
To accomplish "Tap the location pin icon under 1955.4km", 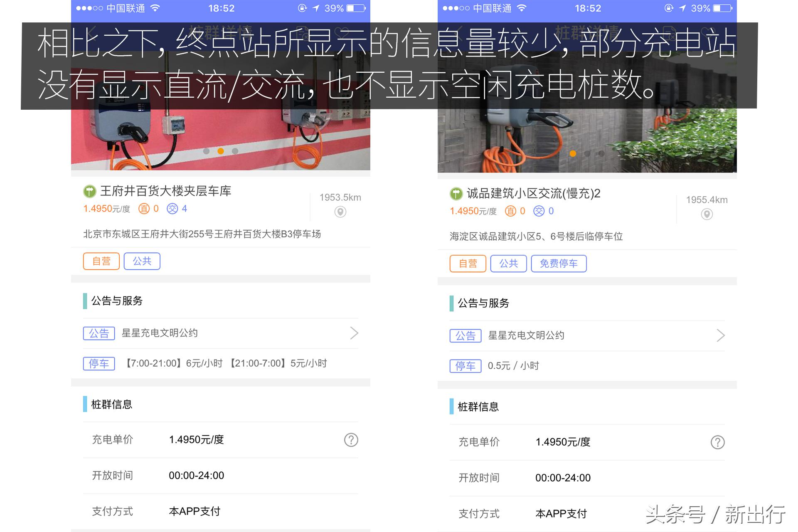I will 707,214.
